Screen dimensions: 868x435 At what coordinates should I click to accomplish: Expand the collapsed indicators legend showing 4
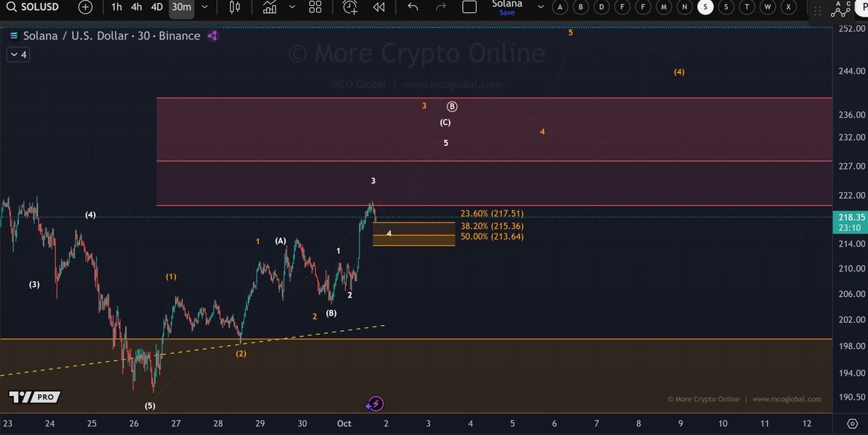(18, 54)
